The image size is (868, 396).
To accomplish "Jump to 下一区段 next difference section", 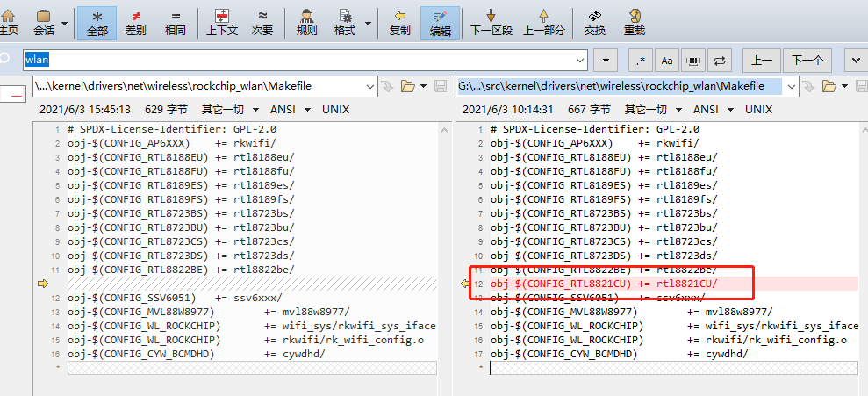I will (x=491, y=23).
